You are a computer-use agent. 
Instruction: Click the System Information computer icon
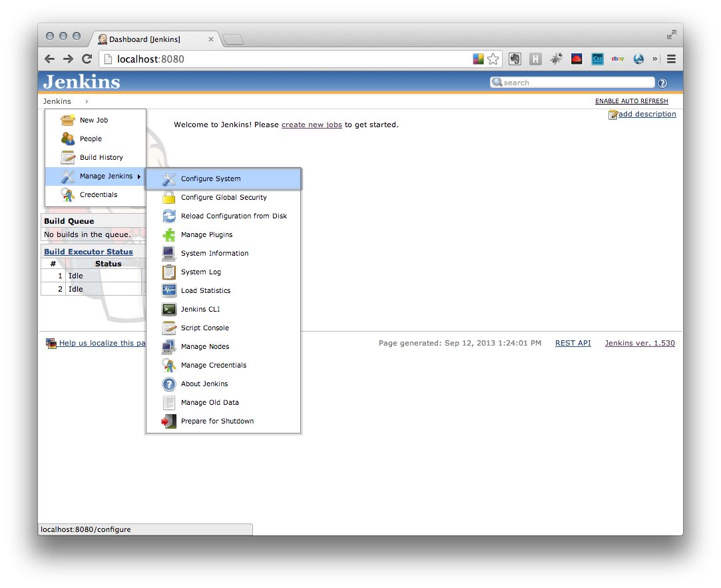click(168, 254)
